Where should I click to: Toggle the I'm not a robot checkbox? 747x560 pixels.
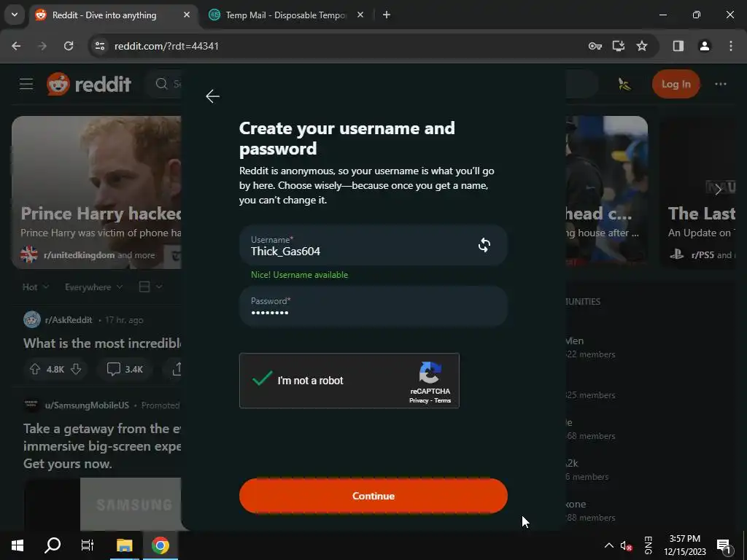(x=262, y=379)
